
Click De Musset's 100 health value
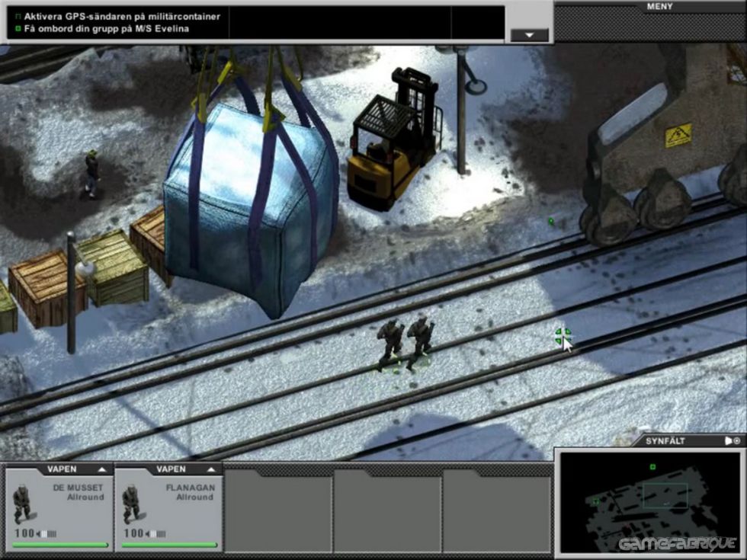24,533
